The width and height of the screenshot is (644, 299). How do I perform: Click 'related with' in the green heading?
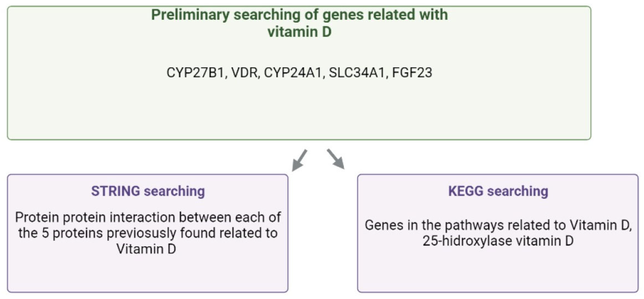[407, 14]
